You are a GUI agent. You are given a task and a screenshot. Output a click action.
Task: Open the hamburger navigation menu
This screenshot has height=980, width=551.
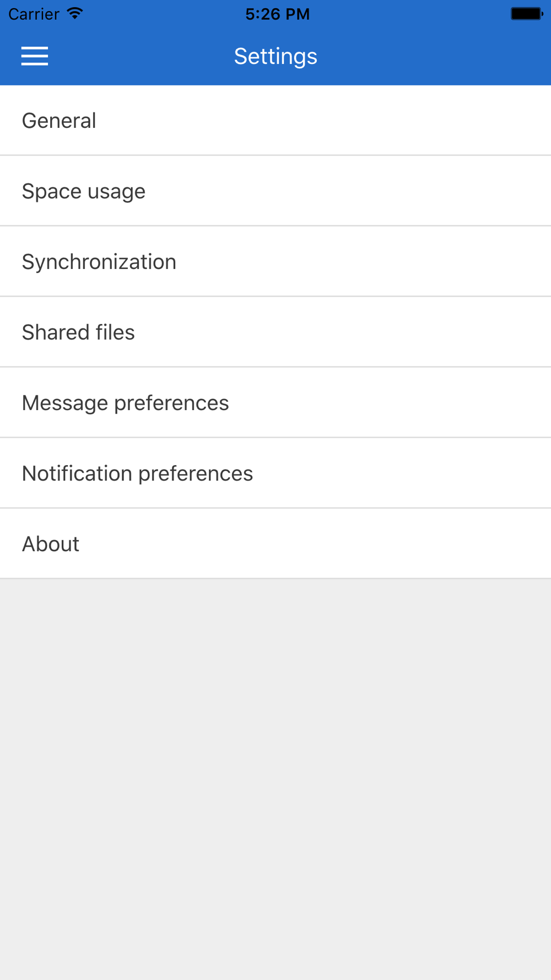coord(35,56)
